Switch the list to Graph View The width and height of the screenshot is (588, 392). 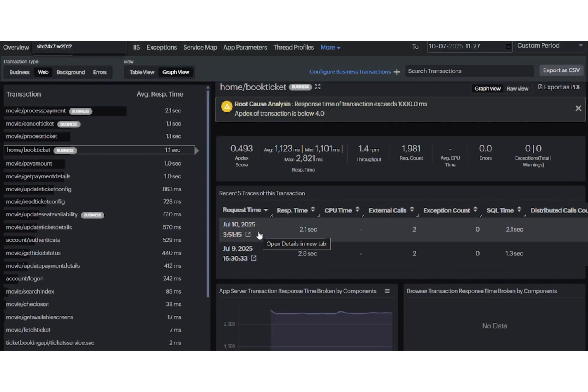click(x=176, y=72)
